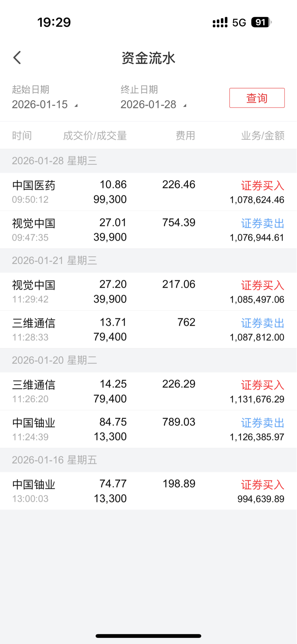Viewport: 297px width, 644px height.
Task: Open the 中国铀业 buy record at 13:00:03
Action: (x=148, y=491)
